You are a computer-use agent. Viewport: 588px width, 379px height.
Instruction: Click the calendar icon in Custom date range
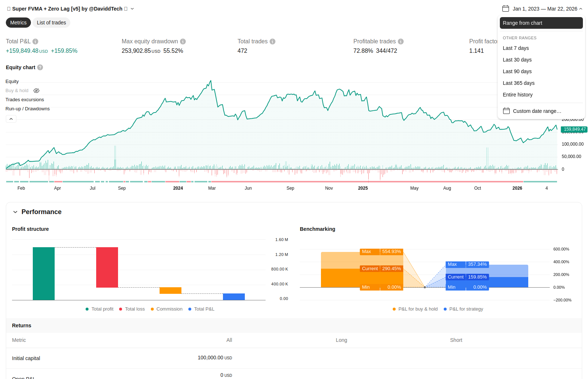506,111
